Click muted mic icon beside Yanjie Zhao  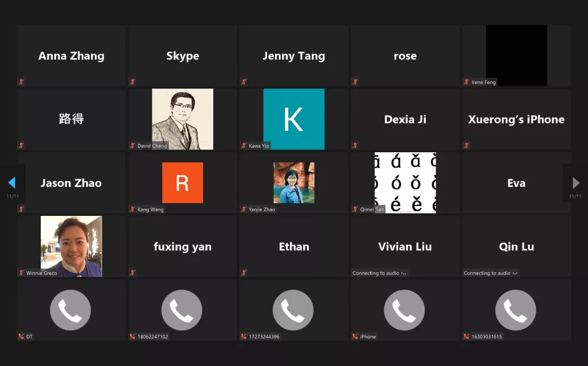(x=244, y=209)
